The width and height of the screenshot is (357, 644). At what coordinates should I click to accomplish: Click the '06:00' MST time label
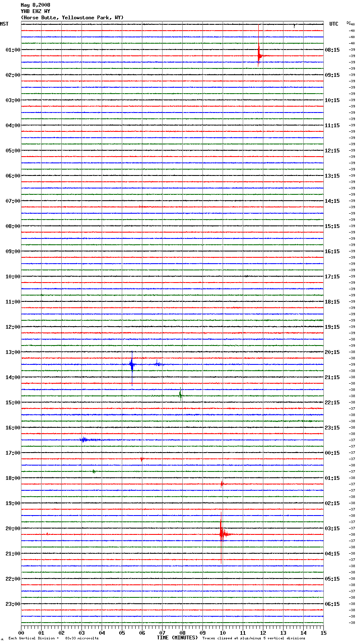(13, 175)
